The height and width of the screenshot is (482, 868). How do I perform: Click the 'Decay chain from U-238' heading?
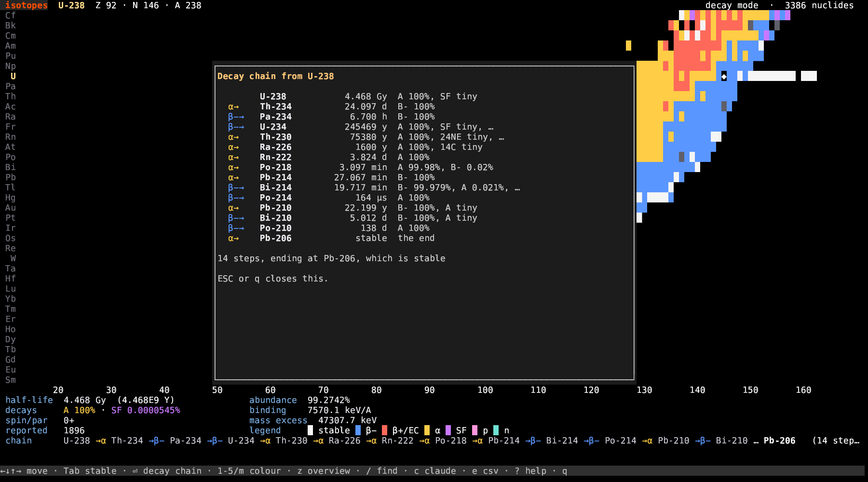point(275,76)
